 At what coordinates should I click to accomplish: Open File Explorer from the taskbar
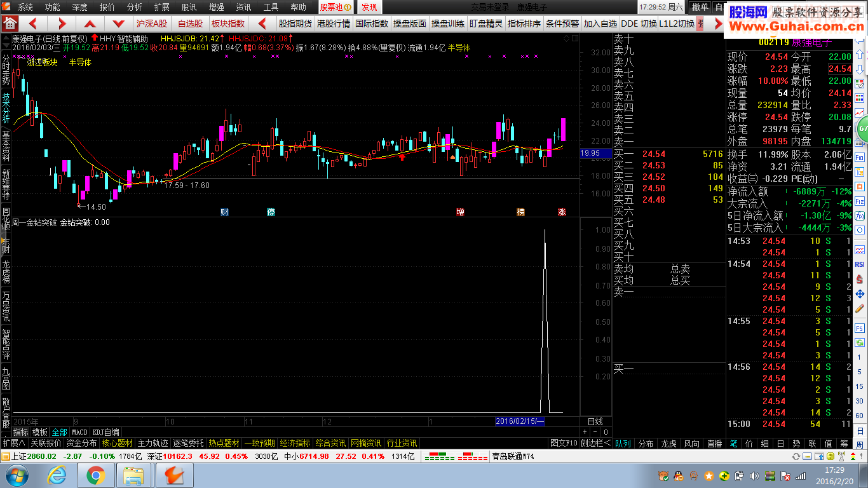(134, 475)
